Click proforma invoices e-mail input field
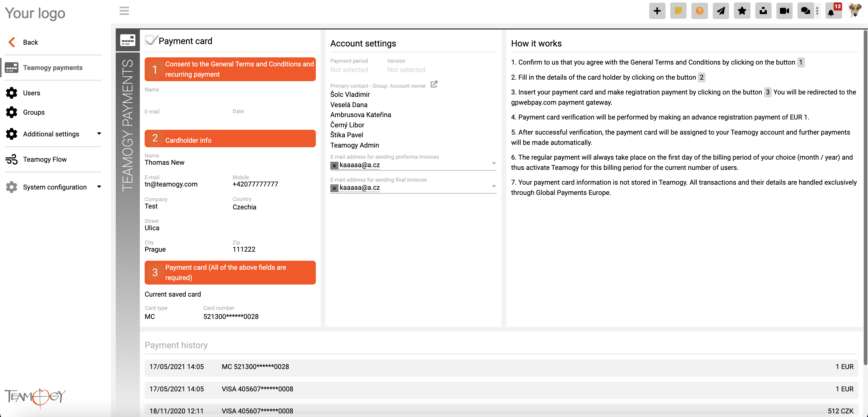868x417 pixels. (x=413, y=165)
